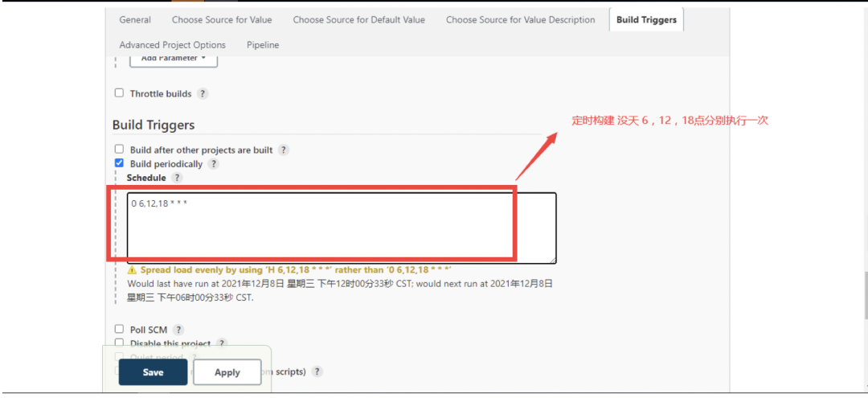Image resolution: width=868 pixels, height=398 pixels.
Task: Open the Add Parameter dropdown
Action: 174,59
